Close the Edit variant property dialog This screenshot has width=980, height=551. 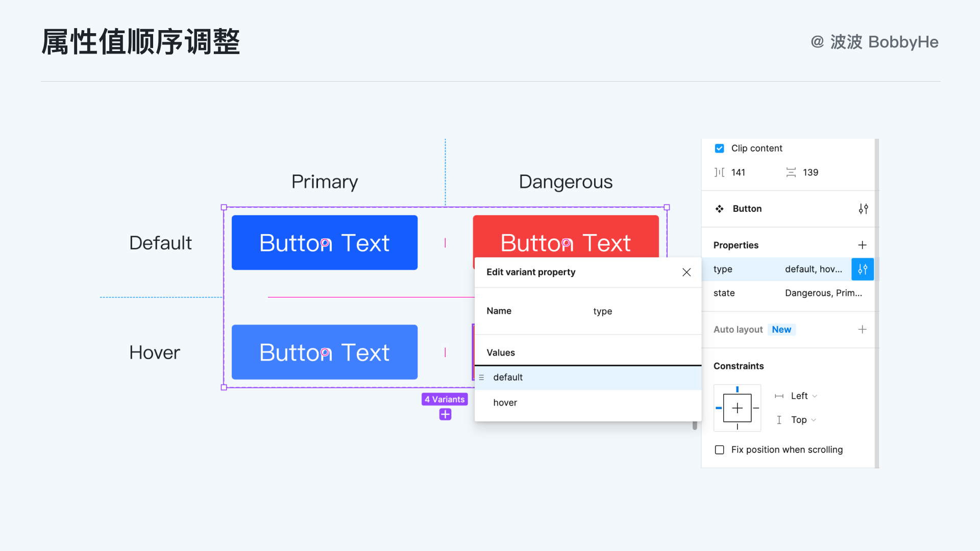coord(687,272)
